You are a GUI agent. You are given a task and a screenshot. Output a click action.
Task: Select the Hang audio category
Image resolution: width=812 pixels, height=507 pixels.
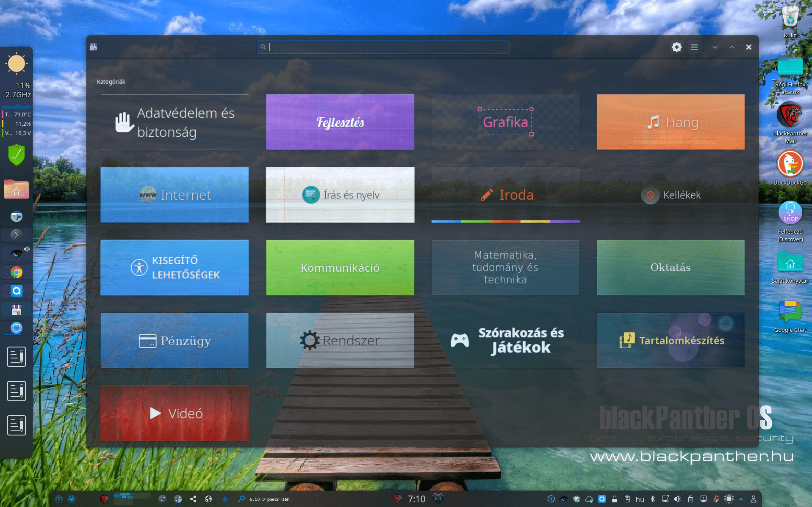tap(671, 122)
